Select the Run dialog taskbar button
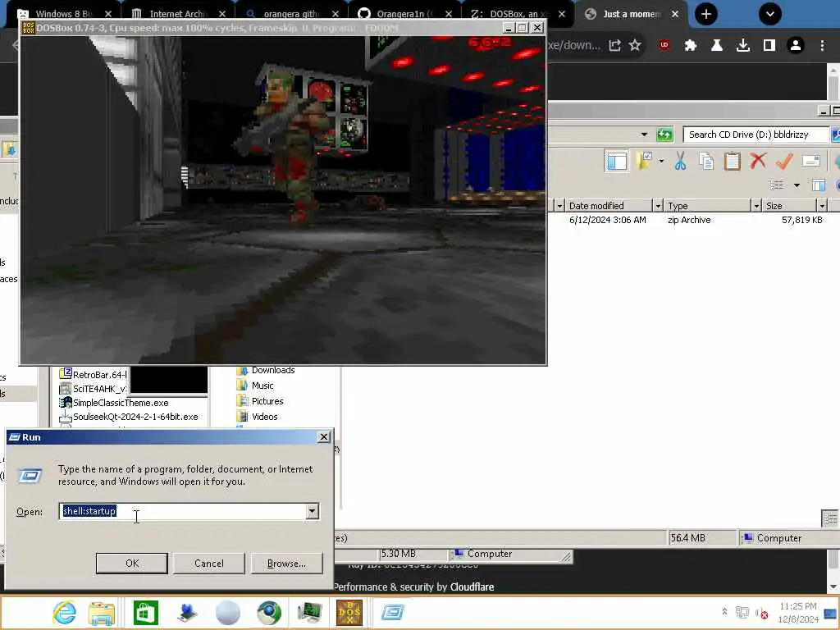Image resolution: width=840 pixels, height=630 pixels. tap(393, 612)
